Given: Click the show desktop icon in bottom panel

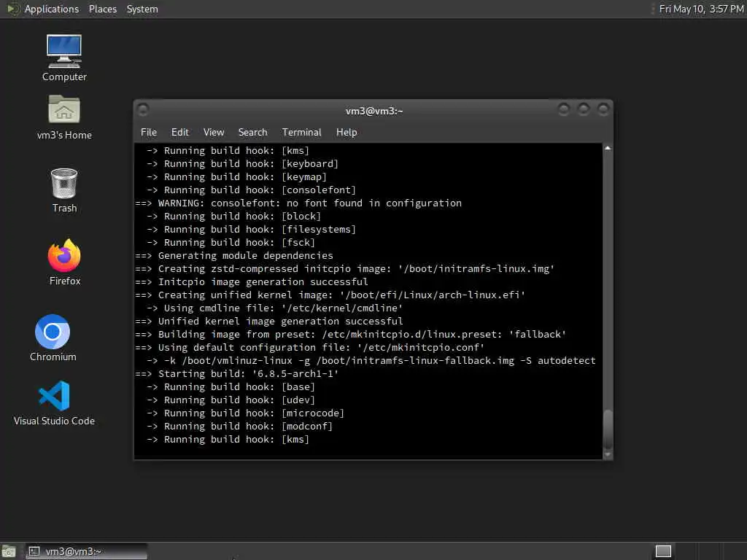Looking at the screenshot, I should pyautogui.click(x=8, y=551).
